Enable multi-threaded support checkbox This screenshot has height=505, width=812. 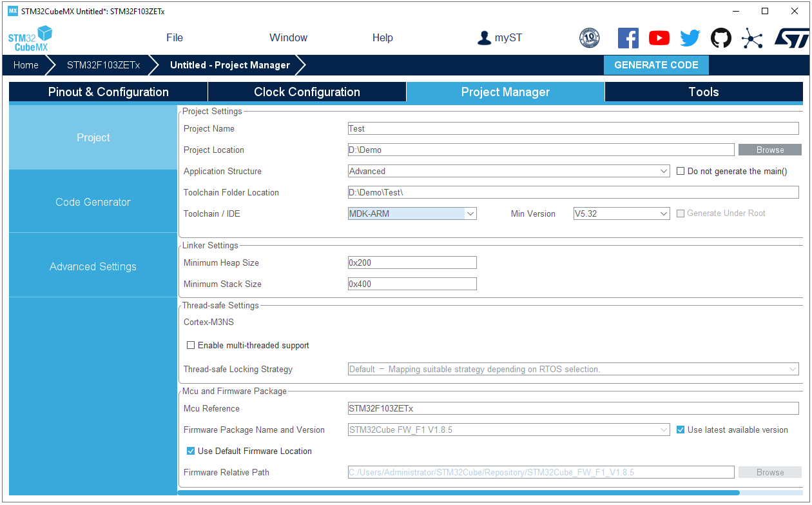(x=191, y=345)
